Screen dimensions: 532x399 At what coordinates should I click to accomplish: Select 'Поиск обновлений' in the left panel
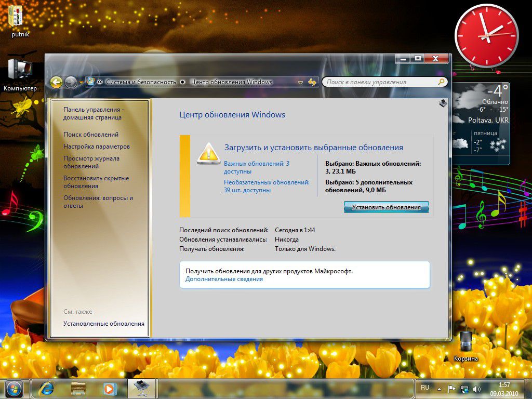pyautogui.click(x=91, y=135)
